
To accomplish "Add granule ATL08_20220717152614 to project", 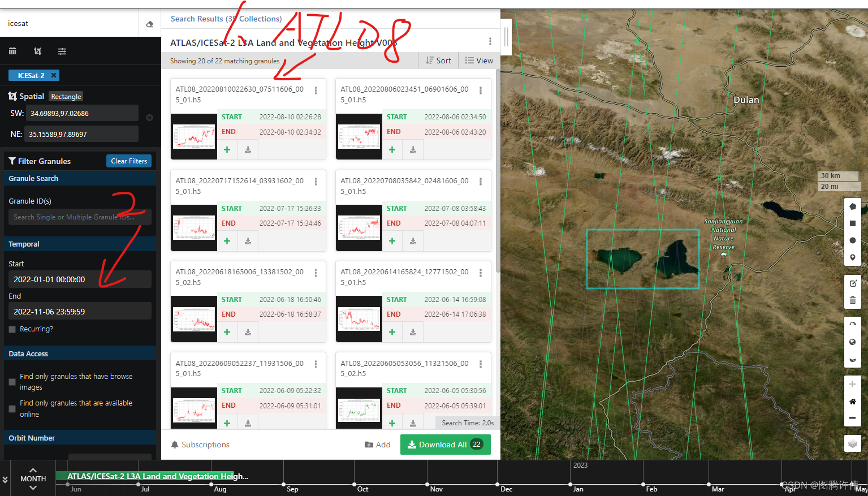I will (x=227, y=241).
